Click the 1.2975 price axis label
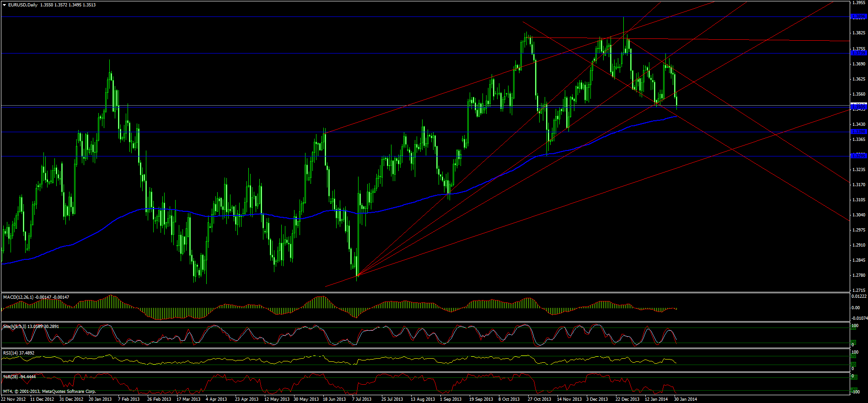This screenshot has width=868, height=403. [859, 230]
